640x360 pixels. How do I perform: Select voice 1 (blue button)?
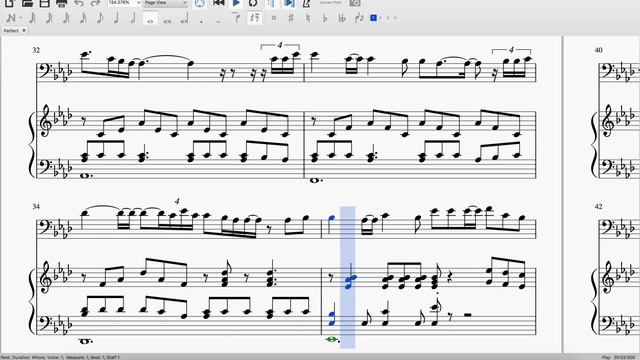tap(373, 18)
